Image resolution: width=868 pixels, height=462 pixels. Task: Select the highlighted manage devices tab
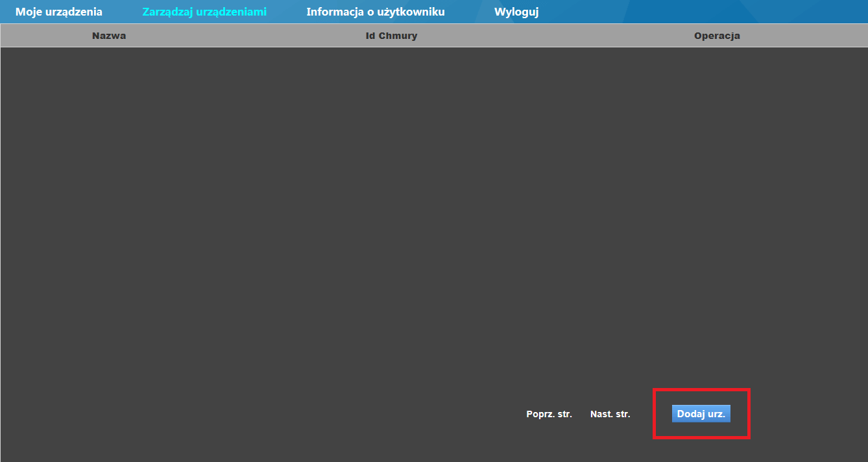204,12
